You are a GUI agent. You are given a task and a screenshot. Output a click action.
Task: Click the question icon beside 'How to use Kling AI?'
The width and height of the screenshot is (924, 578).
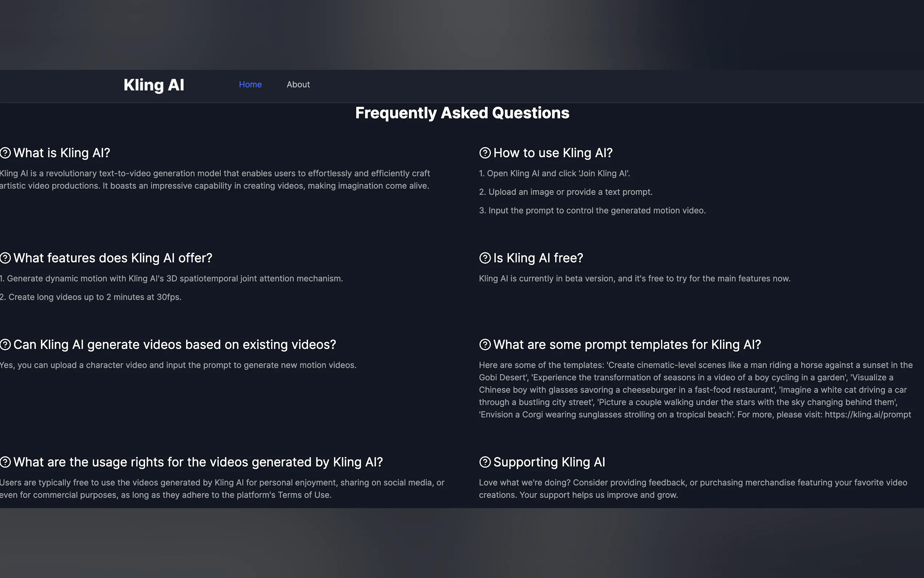(x=485, y=153)
